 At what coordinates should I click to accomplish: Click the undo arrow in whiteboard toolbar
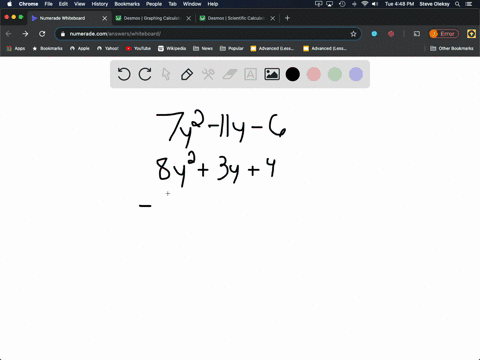(x=124, y=74)
